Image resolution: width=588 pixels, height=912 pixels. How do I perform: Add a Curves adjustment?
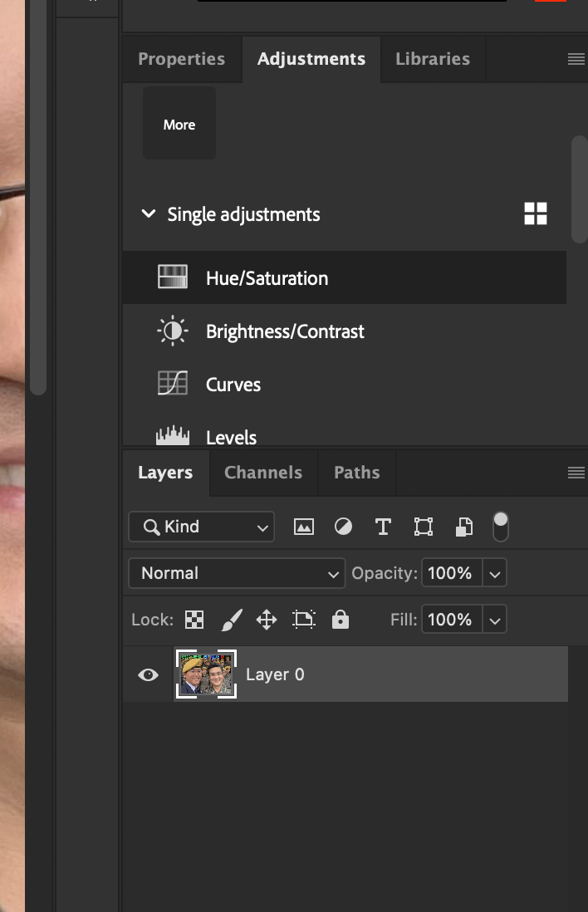tap(345, 384)
